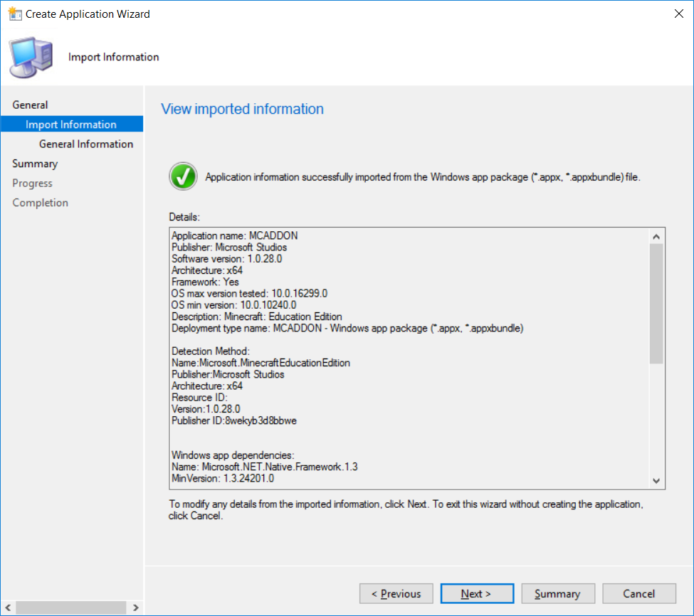Close the Create Application Wizard window

(x=678, y=14)
